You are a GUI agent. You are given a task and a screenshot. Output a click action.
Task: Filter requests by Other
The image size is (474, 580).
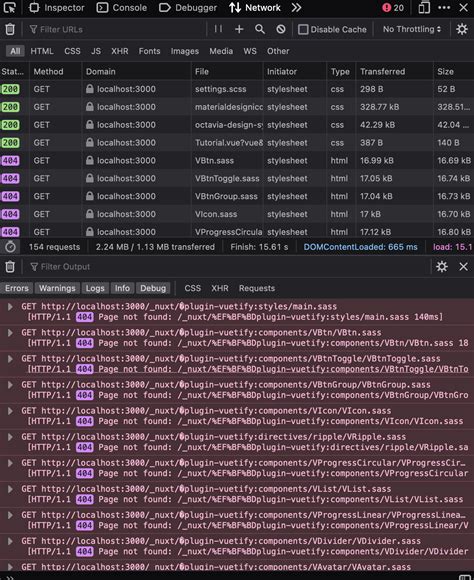[278, 51]
